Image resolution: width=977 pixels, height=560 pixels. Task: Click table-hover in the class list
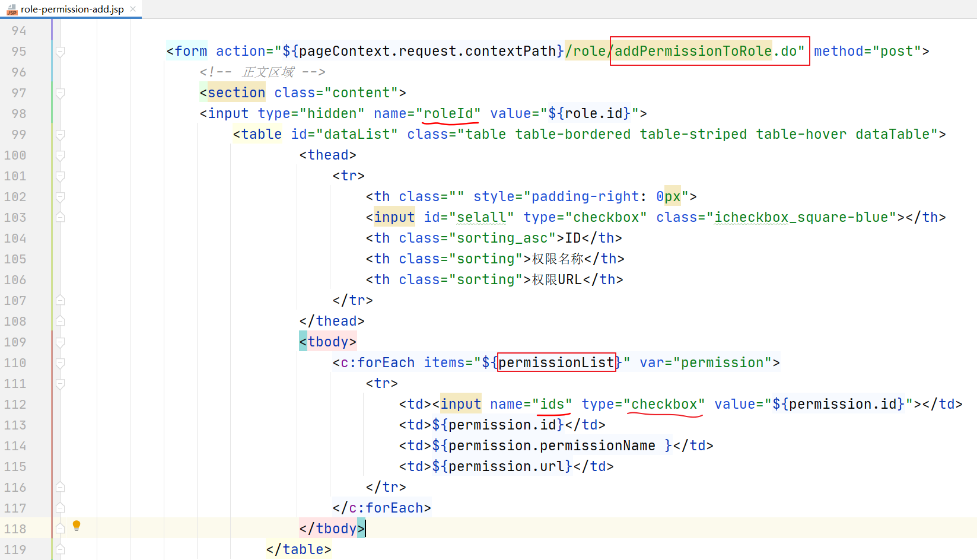click(801, 135)
